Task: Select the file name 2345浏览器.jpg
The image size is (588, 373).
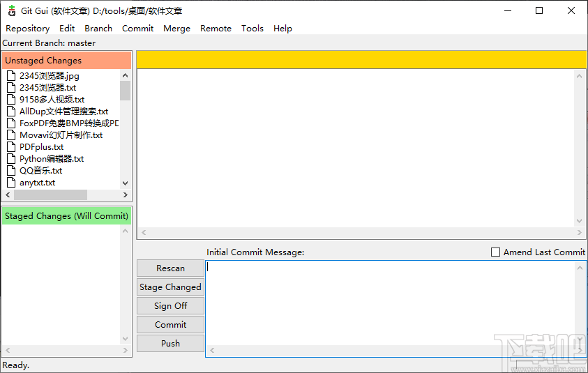Action: tap(49, 76)
